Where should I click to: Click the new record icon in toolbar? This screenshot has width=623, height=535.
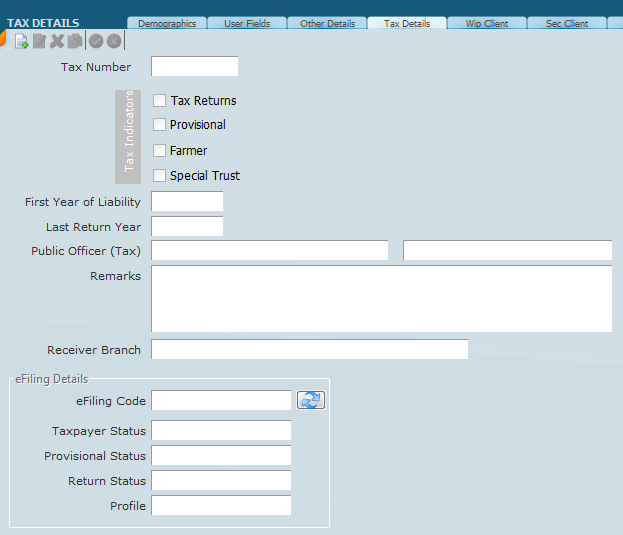click(21, 41)
